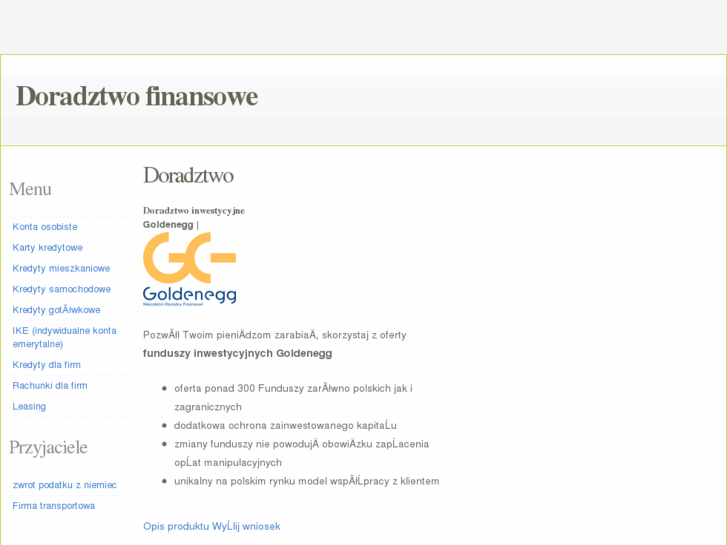Go to Kredyty mieszkaniowe page

tap(61, 269)
